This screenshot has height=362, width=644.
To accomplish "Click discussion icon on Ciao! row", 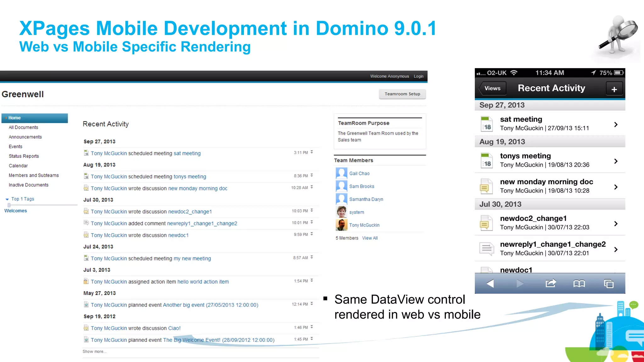I will tap(86, 328).
